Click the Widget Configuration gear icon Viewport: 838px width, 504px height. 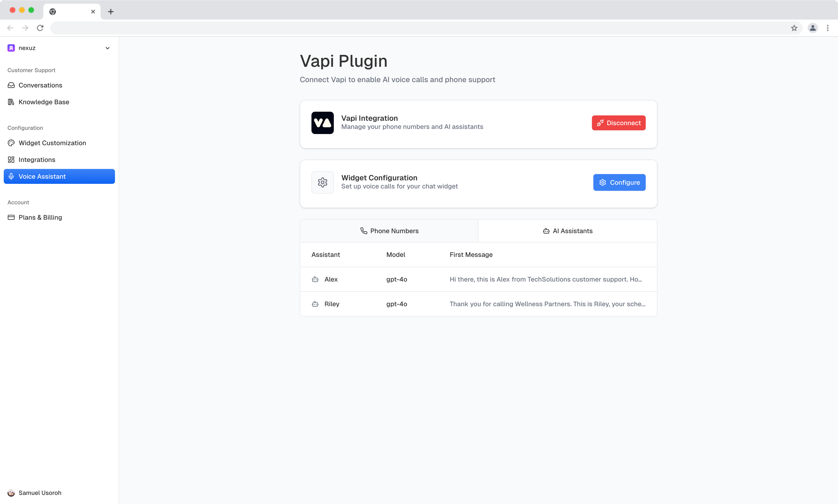322,182
